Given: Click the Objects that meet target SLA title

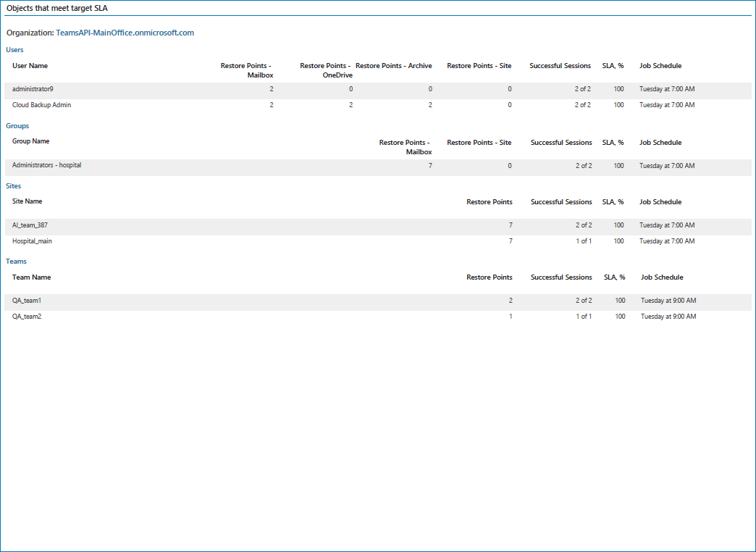Looking at the screenshot, I should 57,8.
